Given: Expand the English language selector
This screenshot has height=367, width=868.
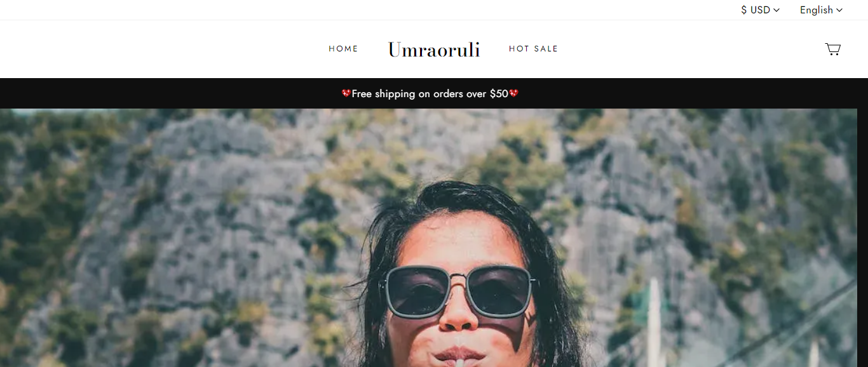Looking at the screenshot, I should click(x=821, y=10).
